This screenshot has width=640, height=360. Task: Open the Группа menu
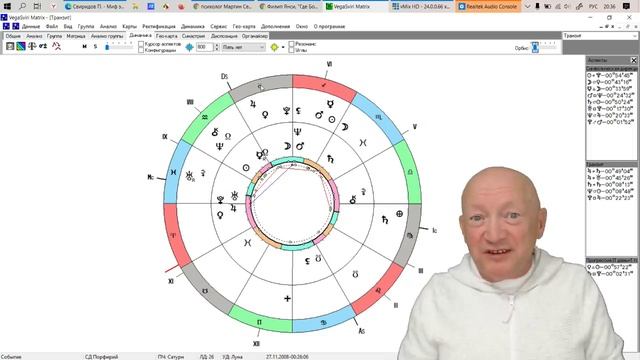tap(86, 27)
